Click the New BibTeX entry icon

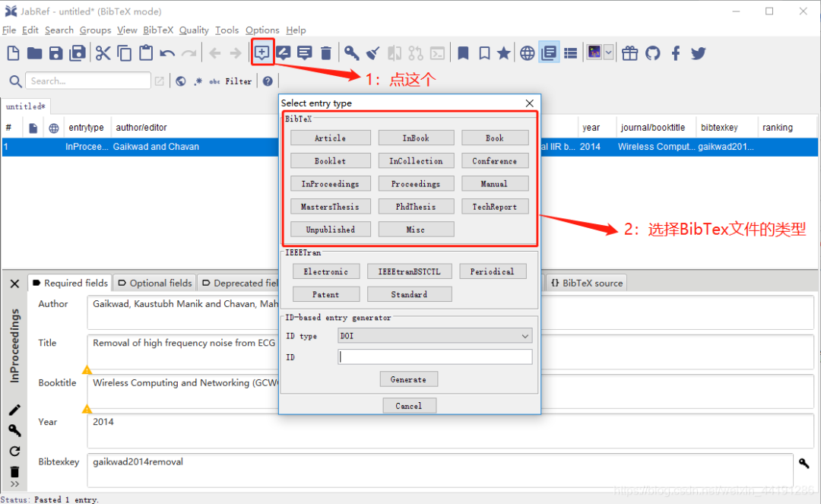pos(262,52)
